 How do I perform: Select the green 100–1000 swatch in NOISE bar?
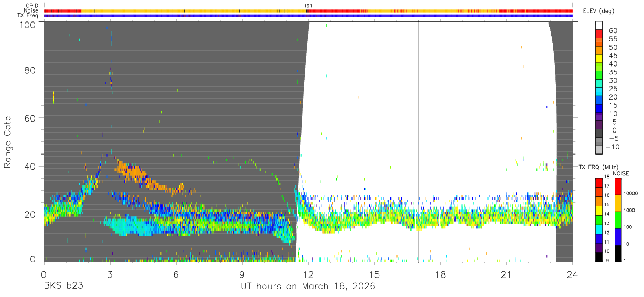click(618, 219)
